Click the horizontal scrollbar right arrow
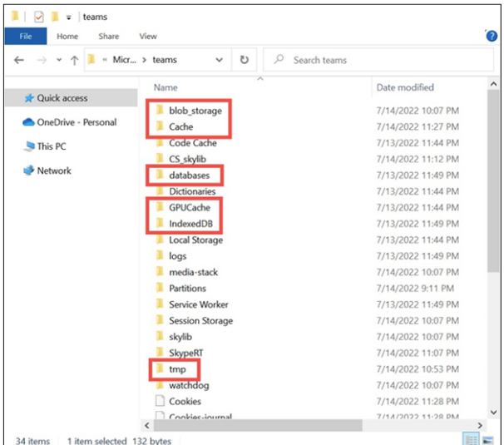The width and height of the screenshot is (504, 445). (480, 426)
